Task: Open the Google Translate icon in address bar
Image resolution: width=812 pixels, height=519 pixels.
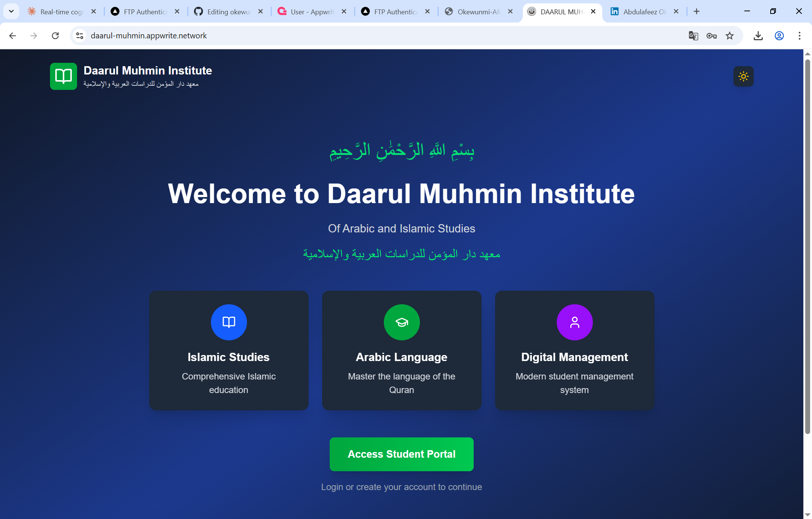Action: (693, 36)
